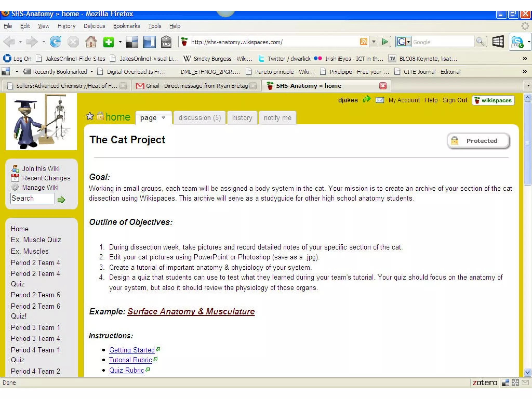Open the page tab dropdown arrow
532x399 pixels.
pos(163,118)
